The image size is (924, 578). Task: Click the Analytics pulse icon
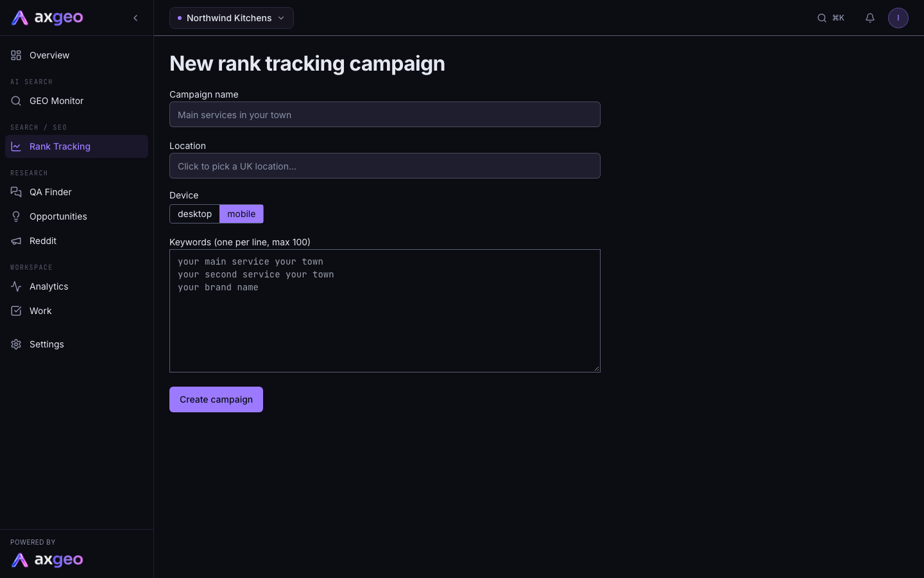click(x=16, y=286)
